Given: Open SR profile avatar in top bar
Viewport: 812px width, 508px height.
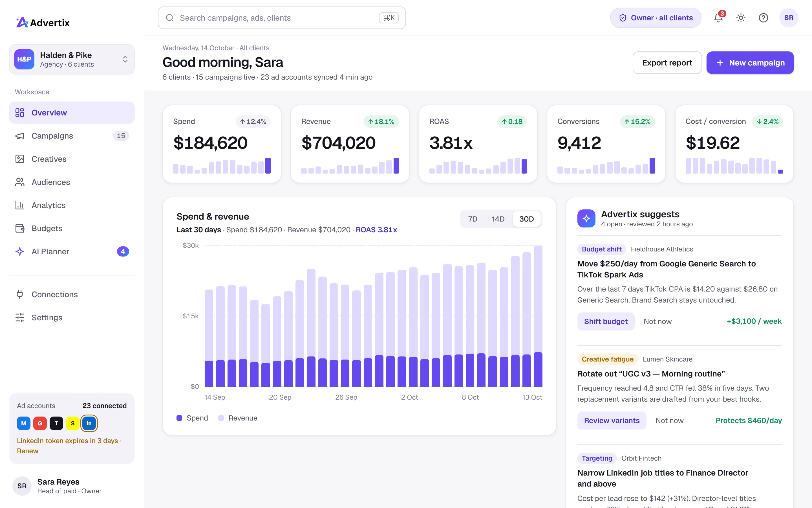Looking at the screenshot, I should click(789, 18).
